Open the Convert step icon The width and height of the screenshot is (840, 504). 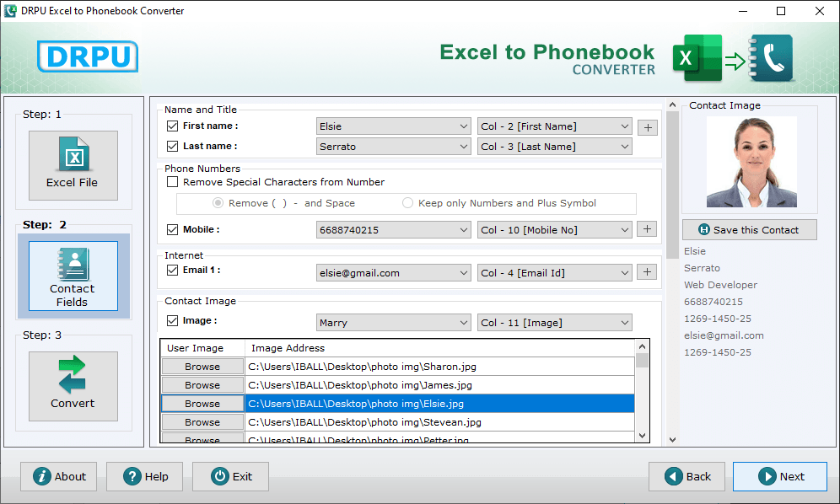pos(73,386)
